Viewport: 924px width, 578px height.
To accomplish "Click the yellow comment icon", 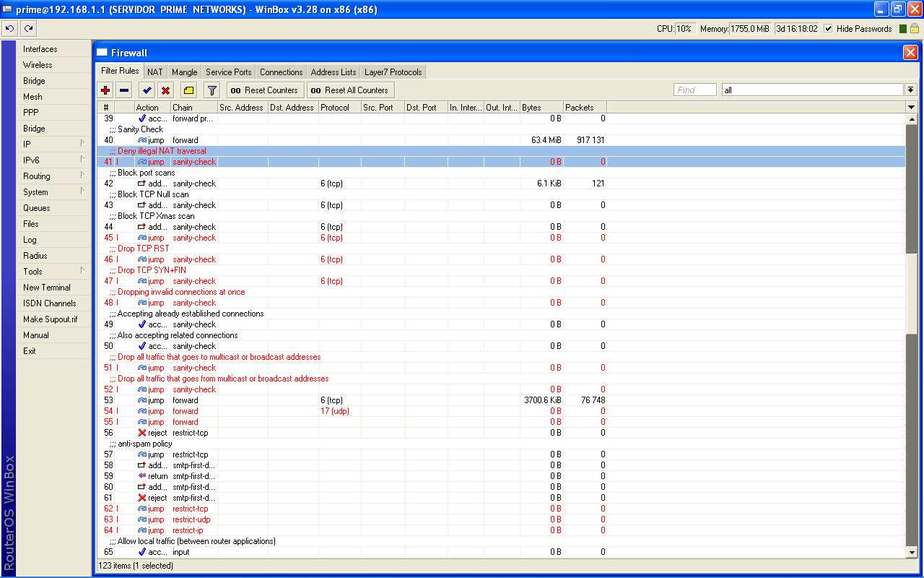I will click(188, 90).
